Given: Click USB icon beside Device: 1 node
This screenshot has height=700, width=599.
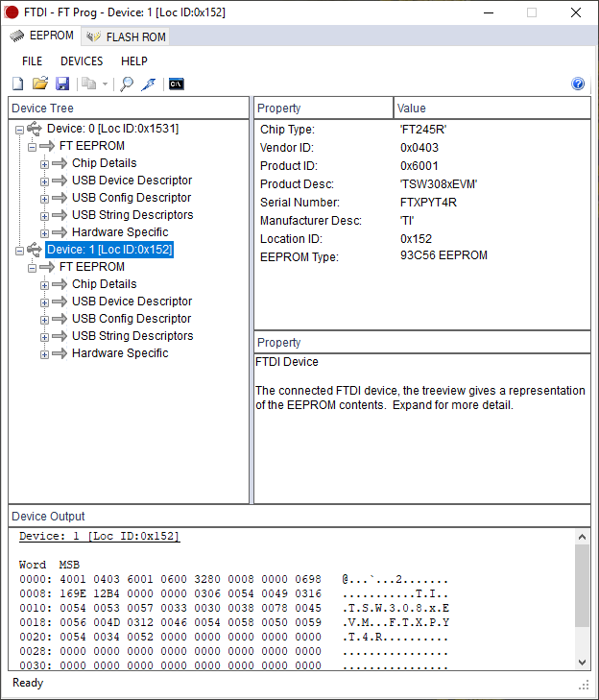Looking at the screenshot, I should [35, 250].
